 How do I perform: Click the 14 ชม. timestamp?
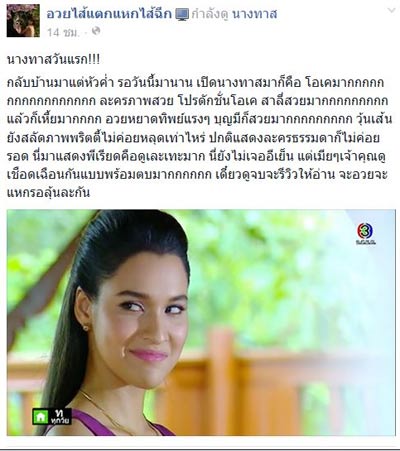pos(63,32)
